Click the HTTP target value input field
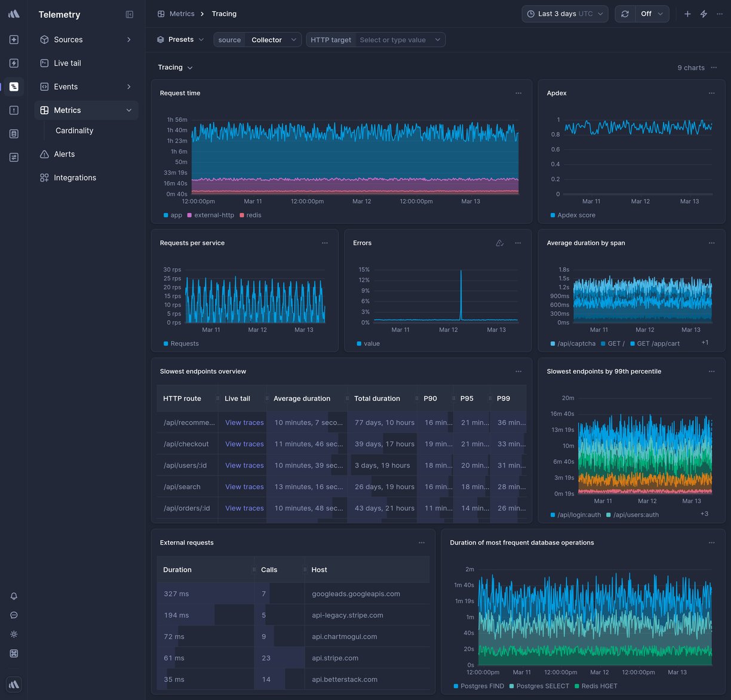 [394, 39]
